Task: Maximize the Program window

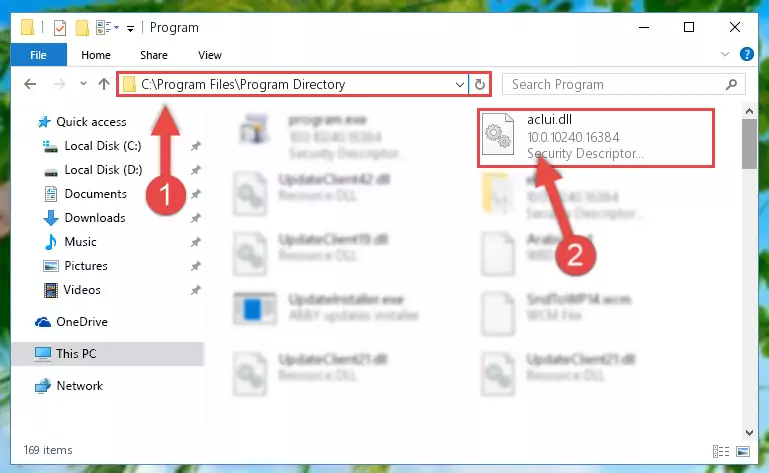Action: click(x=689, y=27)
